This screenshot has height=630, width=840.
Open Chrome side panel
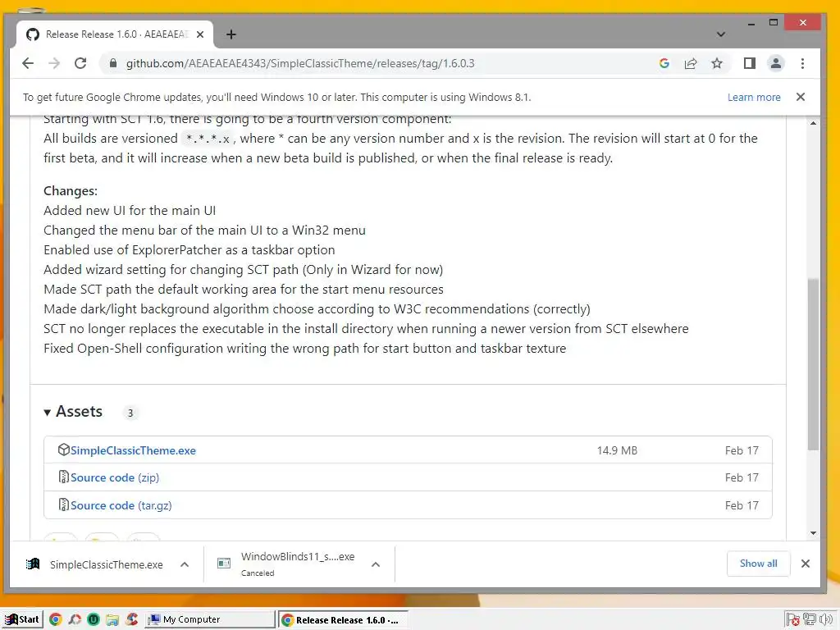(750, 63)
